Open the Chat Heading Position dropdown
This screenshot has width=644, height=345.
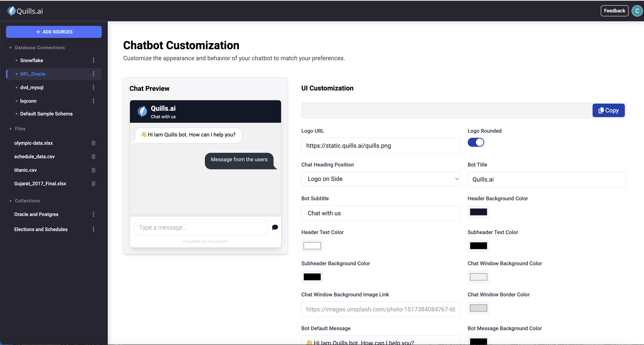pos(381,179)
